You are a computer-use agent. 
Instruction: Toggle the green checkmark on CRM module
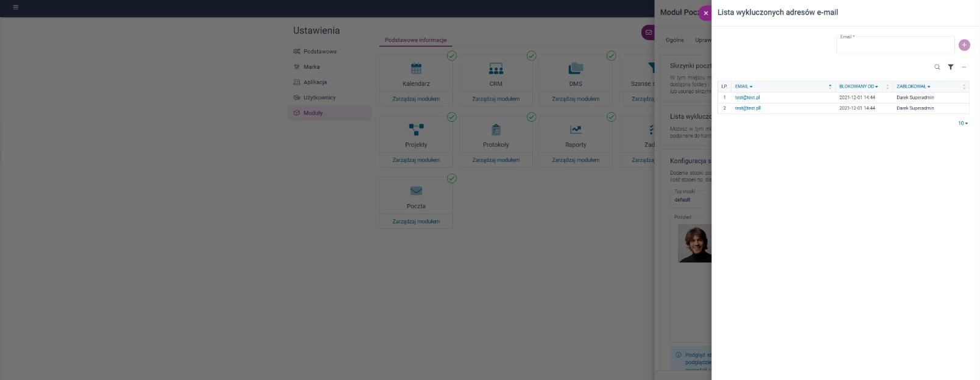[x=531, y=55]
